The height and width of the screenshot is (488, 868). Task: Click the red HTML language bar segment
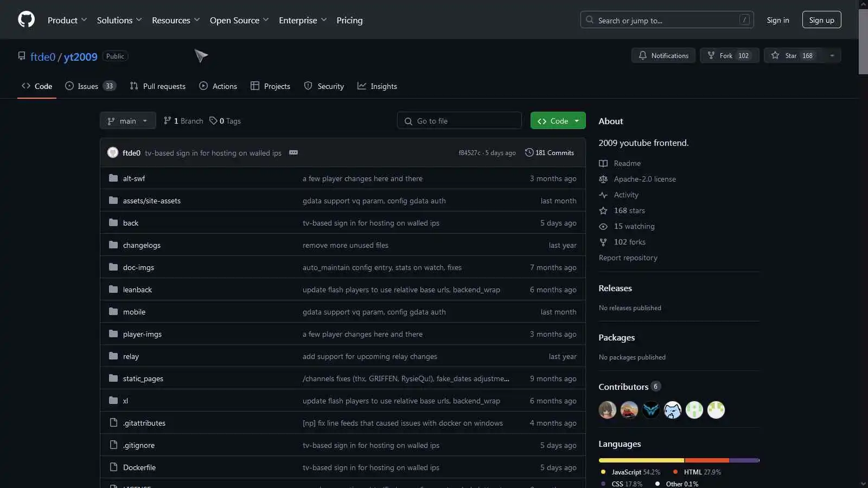(707, 460)
